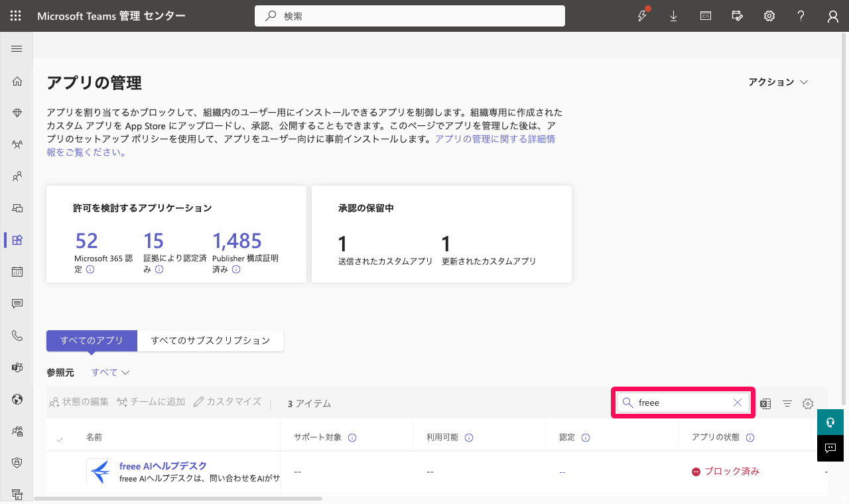Click the lightning bolt notifications icon

642,16
